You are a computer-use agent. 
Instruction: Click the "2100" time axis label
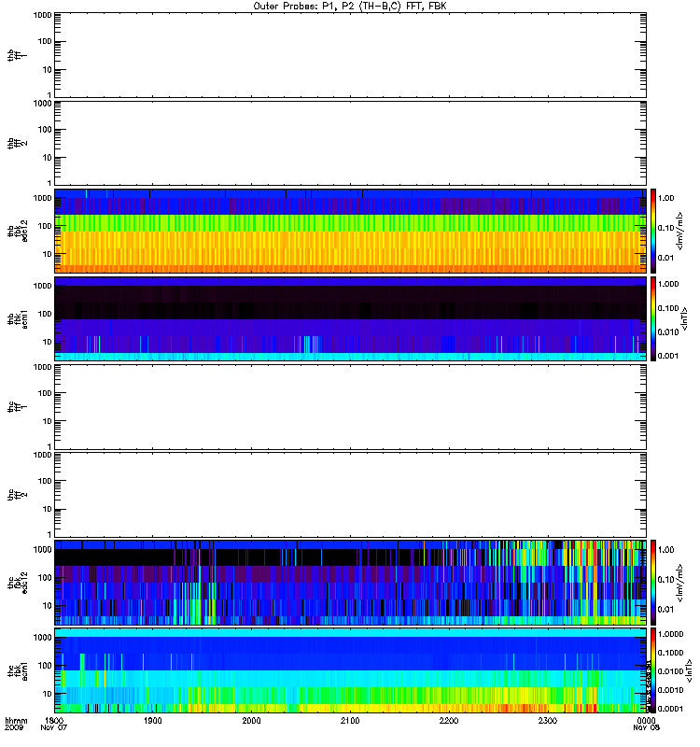tap(350, 720)
